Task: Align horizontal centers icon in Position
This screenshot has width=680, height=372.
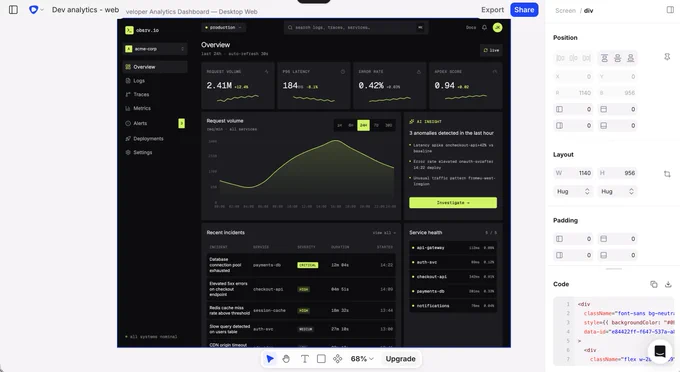Action: pos(573,58)
